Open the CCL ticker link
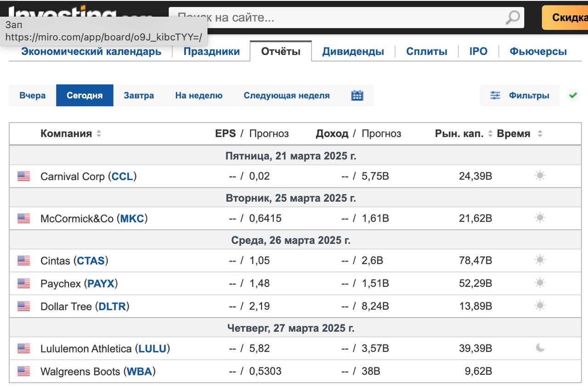The height and width of the screenshot is (391, 588). coord(123,176)
